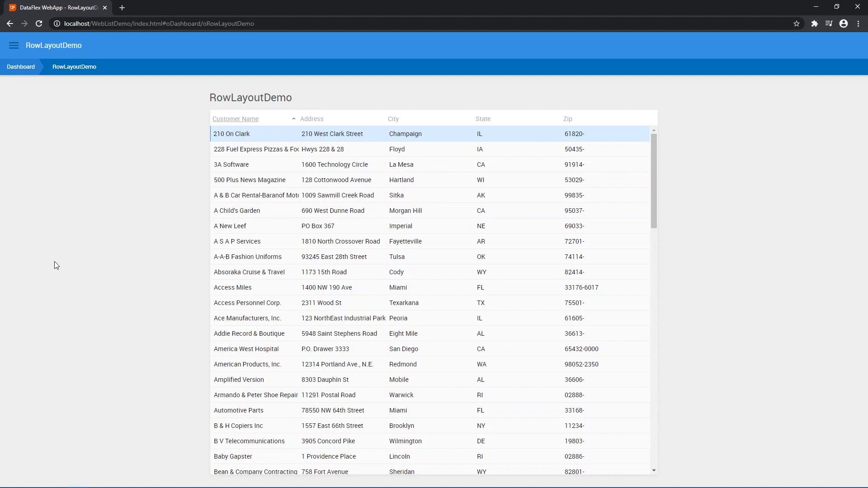This screenshot has height=488, width=868.
Task: Open a new browser tab
Action: click(x=122, y=8)
